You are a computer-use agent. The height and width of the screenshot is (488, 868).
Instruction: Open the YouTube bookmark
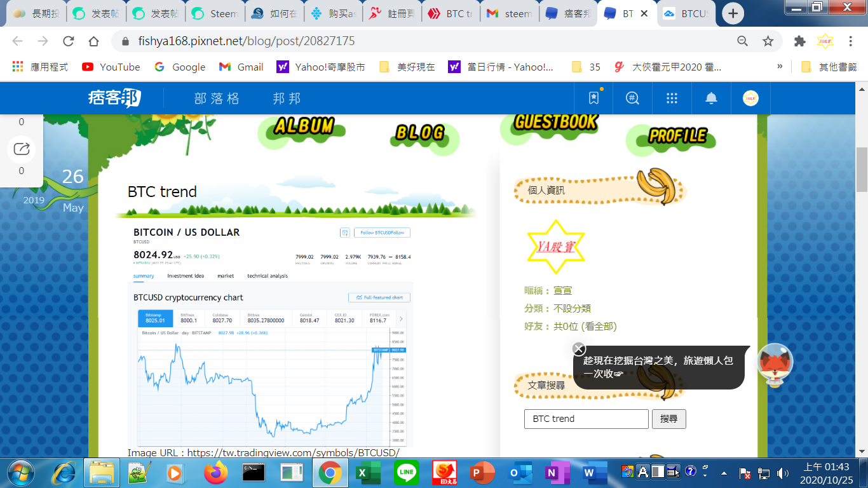click(x=111, y=67)
